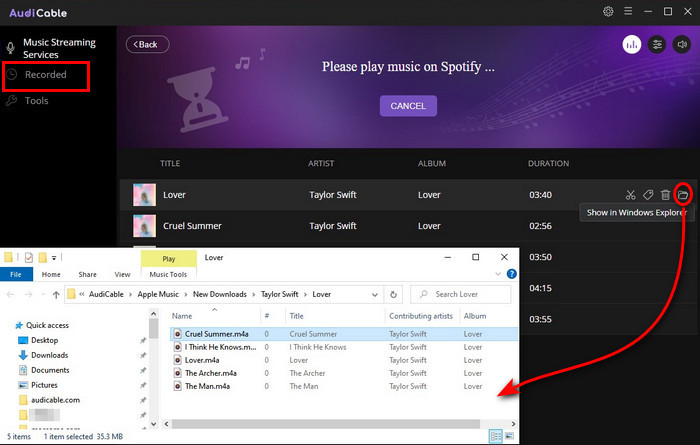Screen dimensions: 700x445
Task: Open the Music Tools tab in Explorer
Action: (168, 274)
